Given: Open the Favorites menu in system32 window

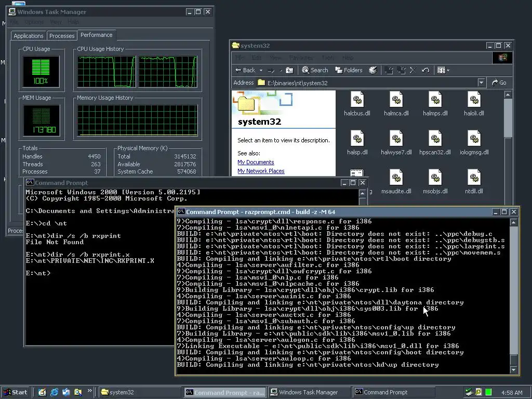Looking at the screenshot, I should [x=301, y=58].
